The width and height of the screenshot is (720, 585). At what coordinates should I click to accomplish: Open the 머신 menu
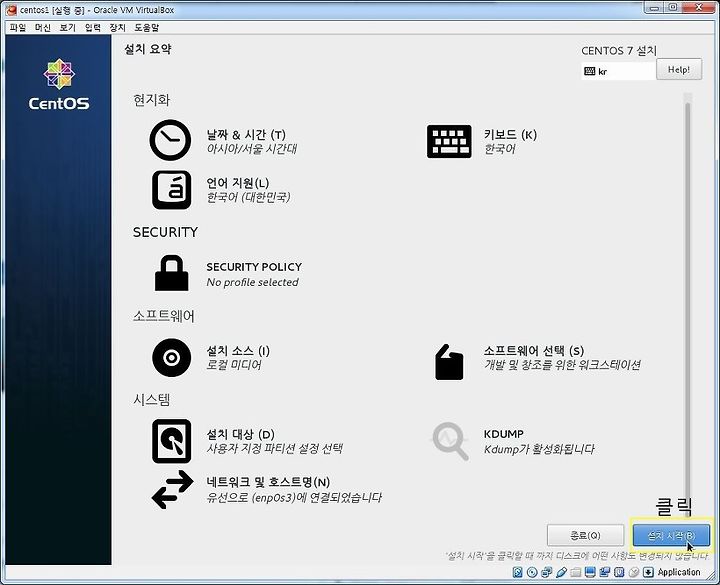(x=43, y=28)
